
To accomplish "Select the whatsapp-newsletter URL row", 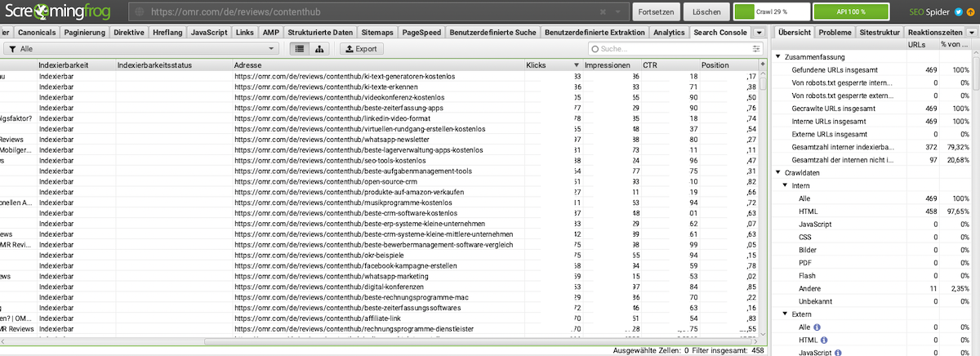I will click(x=379, y=140).
